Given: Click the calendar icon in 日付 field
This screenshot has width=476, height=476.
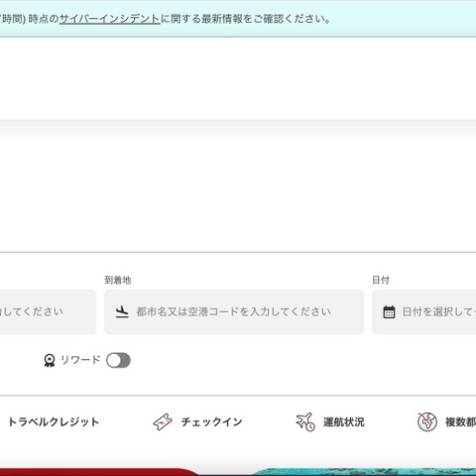Looking at the screenshot, I should (389, 311).
